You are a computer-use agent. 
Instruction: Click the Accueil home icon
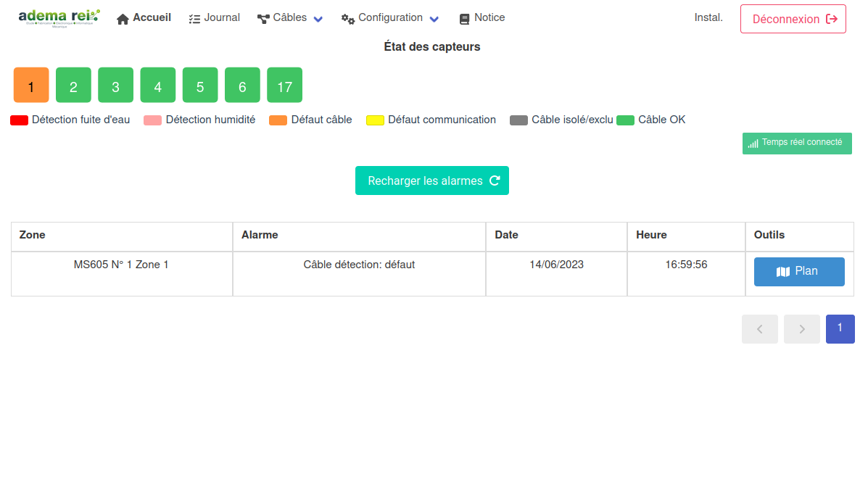[122, 17]
